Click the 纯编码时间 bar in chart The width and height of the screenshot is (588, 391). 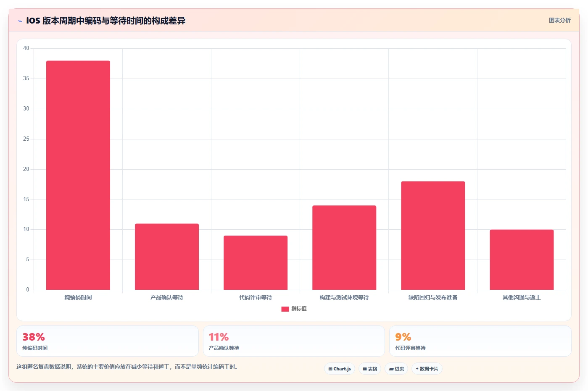[x=78, y=175]
